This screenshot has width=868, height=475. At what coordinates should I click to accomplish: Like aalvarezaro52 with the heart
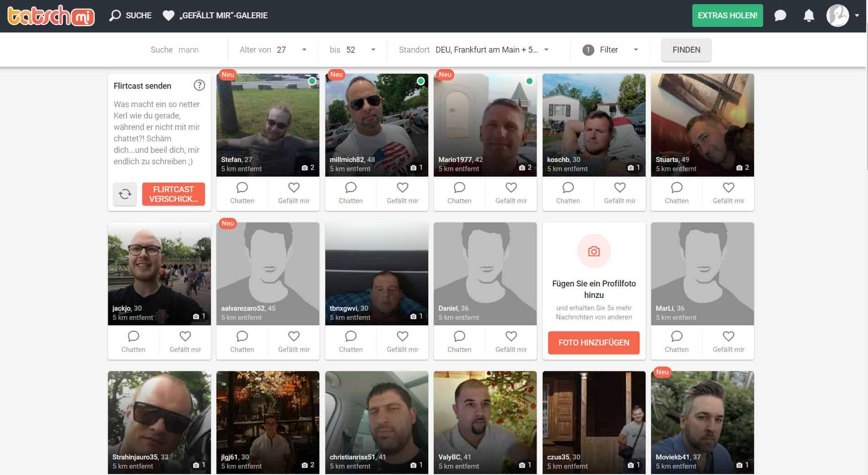pos(294,342)
